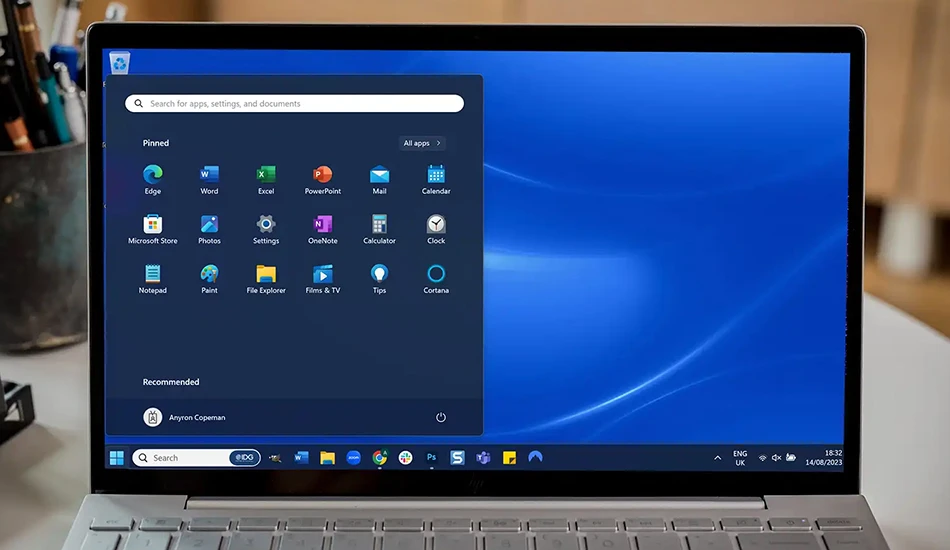Open NordVPN from the taskbar
This screenshot has width=950, height=550.
point(535,457)
